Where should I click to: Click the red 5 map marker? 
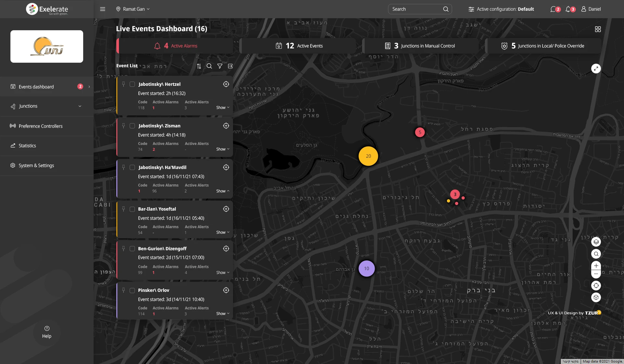pyautogui.click(x=420, y=132)
